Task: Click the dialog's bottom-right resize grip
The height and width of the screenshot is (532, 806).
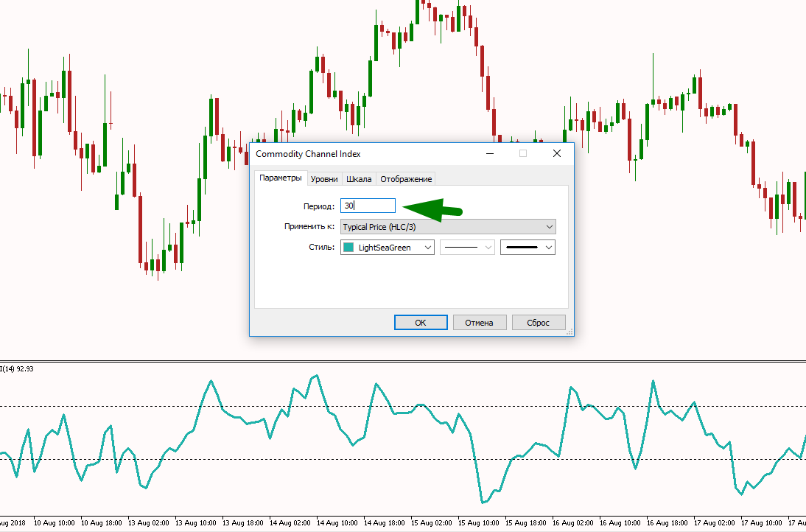Action: point(570,332)
